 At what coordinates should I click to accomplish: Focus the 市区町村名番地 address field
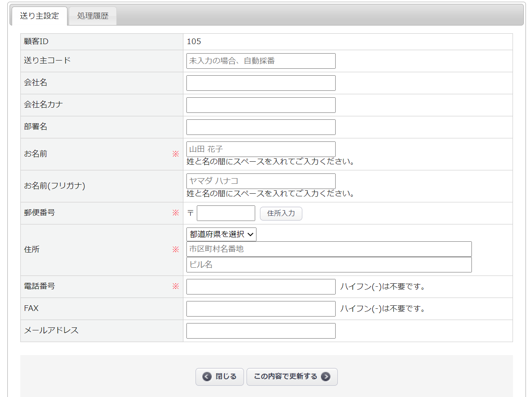click(329, 249)
